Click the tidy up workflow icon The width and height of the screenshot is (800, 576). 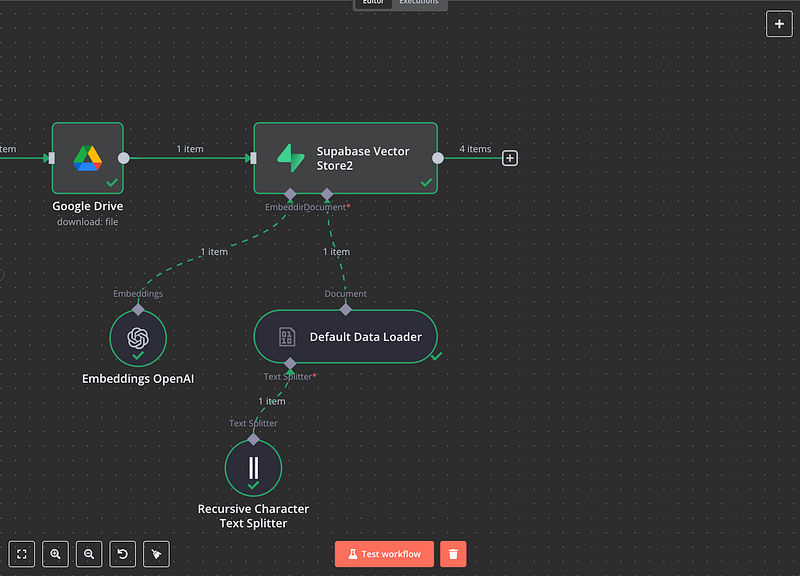click(x=155, y=554)
